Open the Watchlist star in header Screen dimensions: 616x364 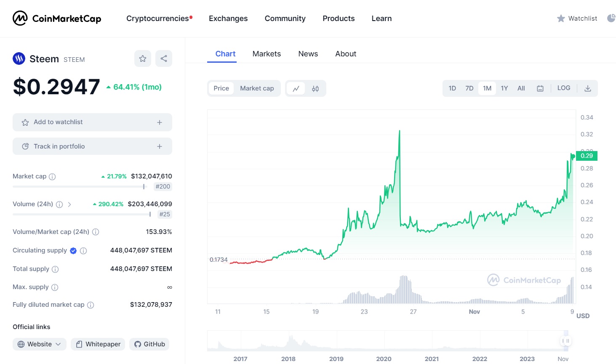(561, 19)
